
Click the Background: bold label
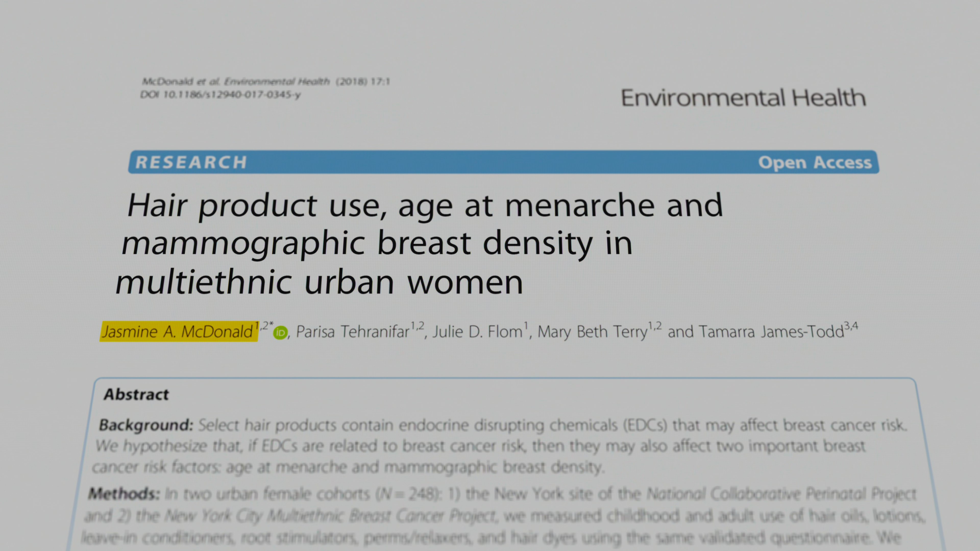[x=146, y=425]
